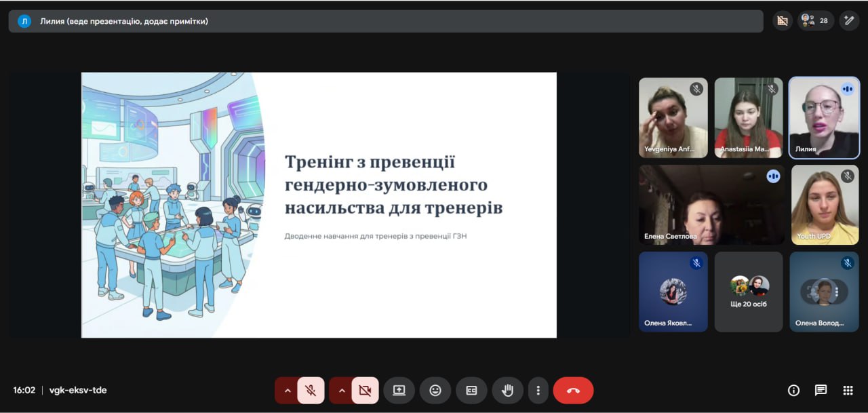Show the 28 participants list

pyautogui.click(x=815, y=20)
